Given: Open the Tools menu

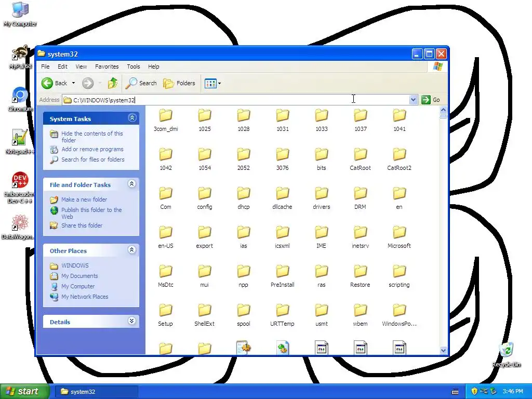Looking at the screenshot, I should click(134, 66).
